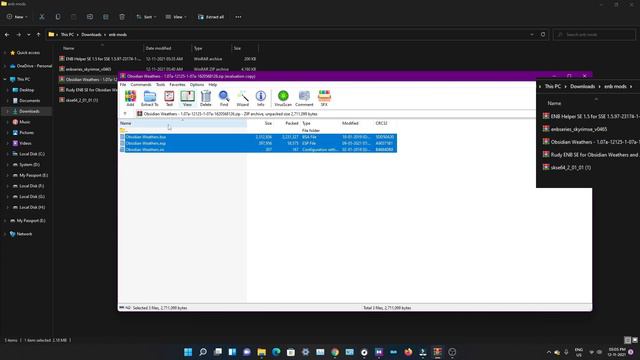Open the Find magnifier tool in WinRAR
The height and width of the screenshot is (360, 640).
(x=224, y=98)
